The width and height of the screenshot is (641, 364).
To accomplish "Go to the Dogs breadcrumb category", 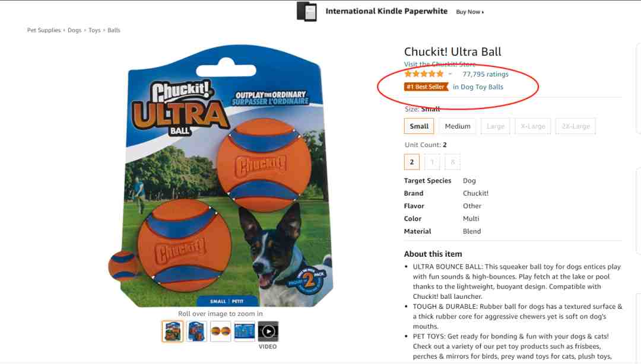I will pos(74,30).
